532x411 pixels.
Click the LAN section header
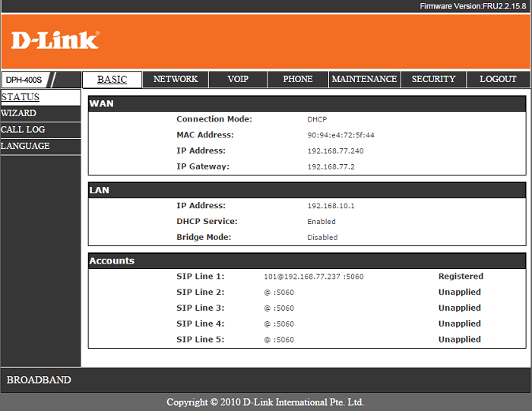click(x=307, y=190)
